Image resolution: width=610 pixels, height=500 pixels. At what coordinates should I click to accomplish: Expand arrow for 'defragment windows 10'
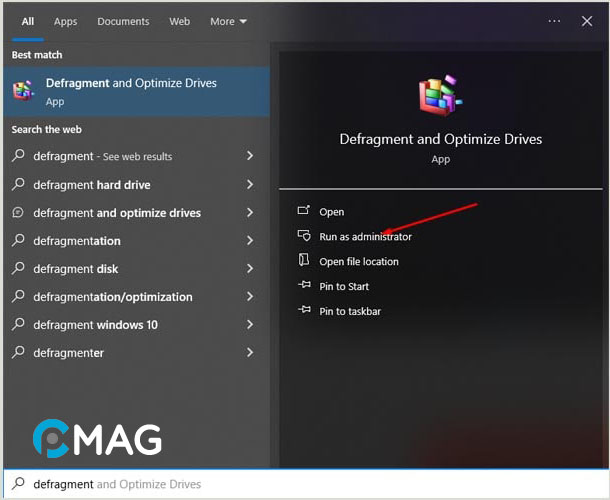tap(250, 324)
